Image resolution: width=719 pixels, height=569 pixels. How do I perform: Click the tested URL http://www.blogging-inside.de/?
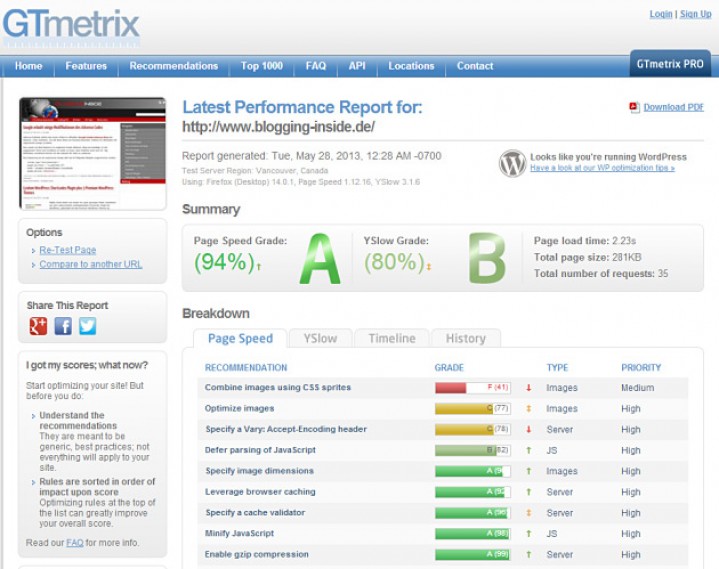click(x=278, y=127)
